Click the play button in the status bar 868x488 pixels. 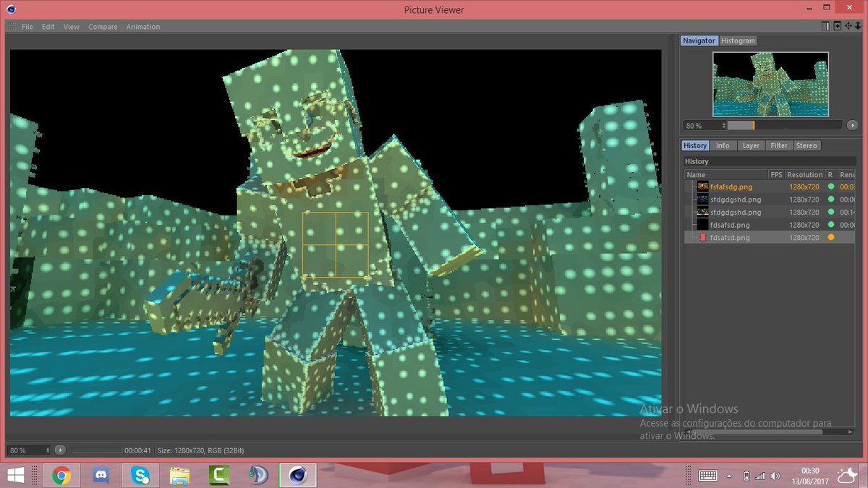click(x=61, y=450)
